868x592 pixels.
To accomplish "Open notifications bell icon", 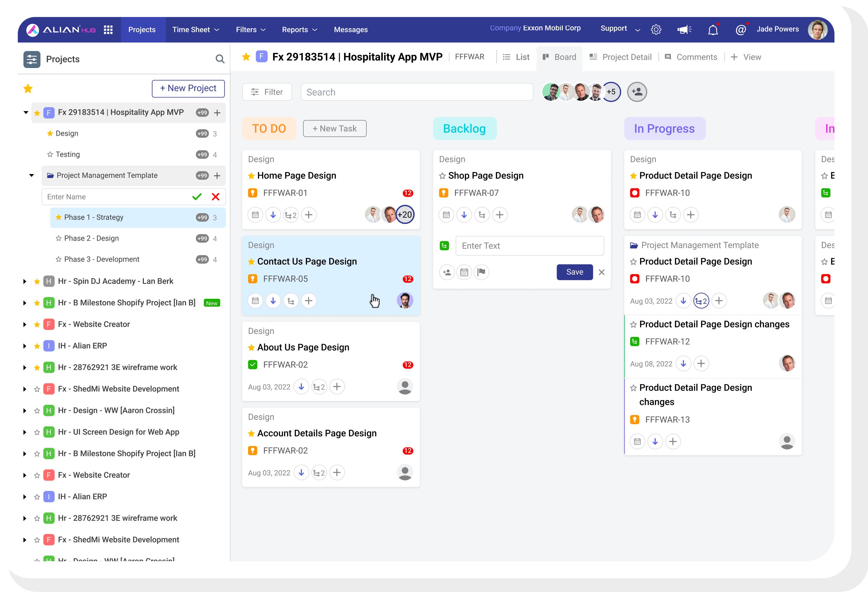I will tap(713, 29).
